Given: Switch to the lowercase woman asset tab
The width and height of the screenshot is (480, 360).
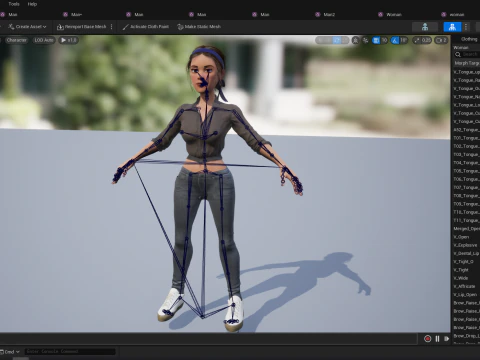Looking at the screenshot, I should tap(453, 14).
